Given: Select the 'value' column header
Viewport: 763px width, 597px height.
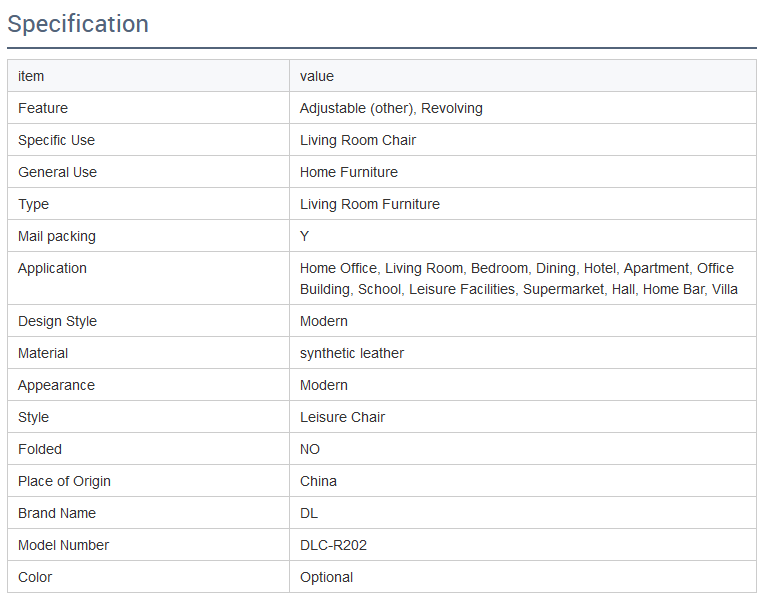Looking at the screenshot, I should (317, 76).
